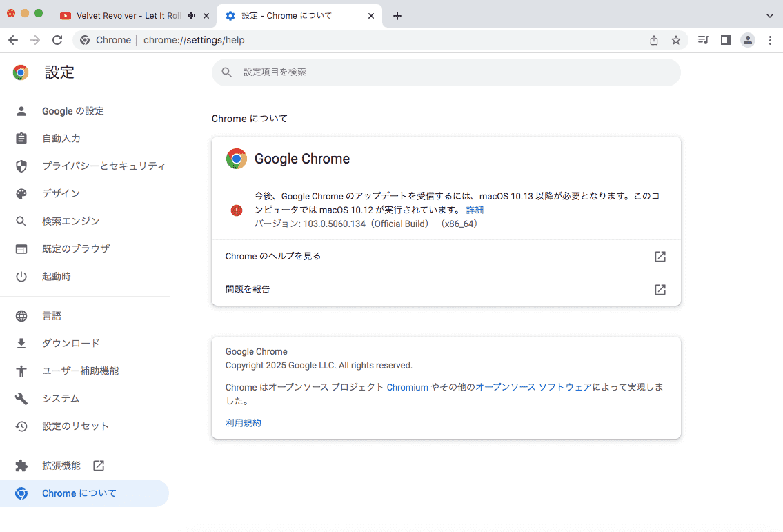Open the tab search chevron
783x532 pixels.
[x=769, y=15]
